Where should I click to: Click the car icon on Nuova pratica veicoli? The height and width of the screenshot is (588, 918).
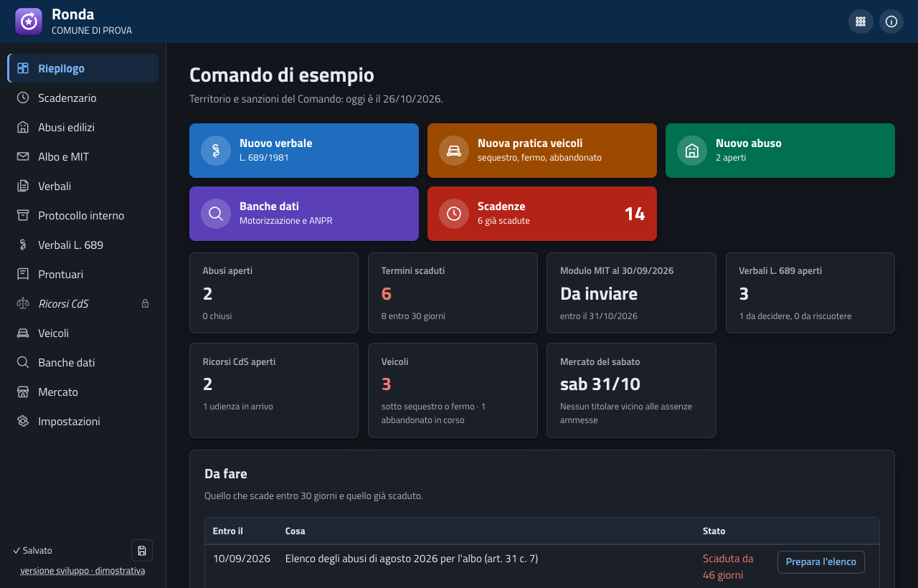(454, 151)
